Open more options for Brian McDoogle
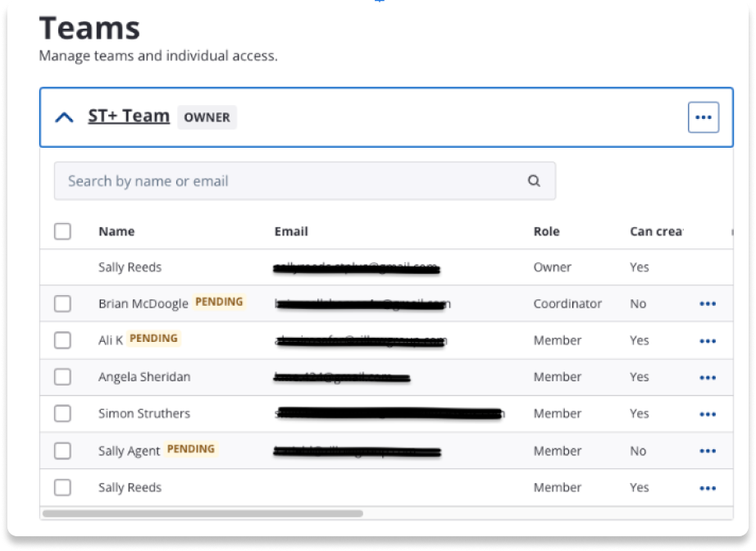This screenshot has width=756, height=551. 707,304
